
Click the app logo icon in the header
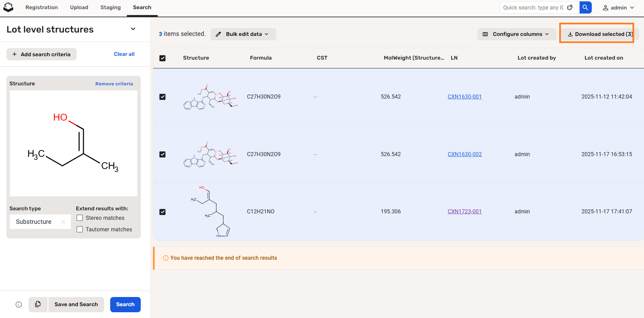click(8, 7)
